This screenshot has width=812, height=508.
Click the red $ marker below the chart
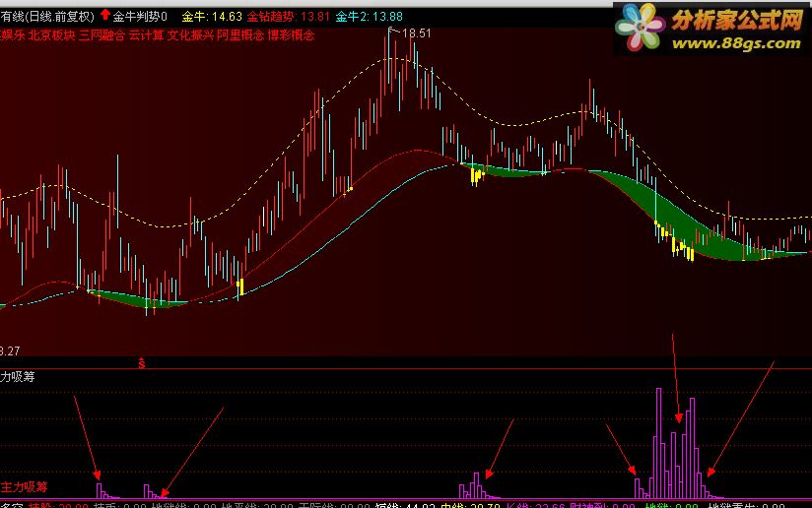pos(141,363)
